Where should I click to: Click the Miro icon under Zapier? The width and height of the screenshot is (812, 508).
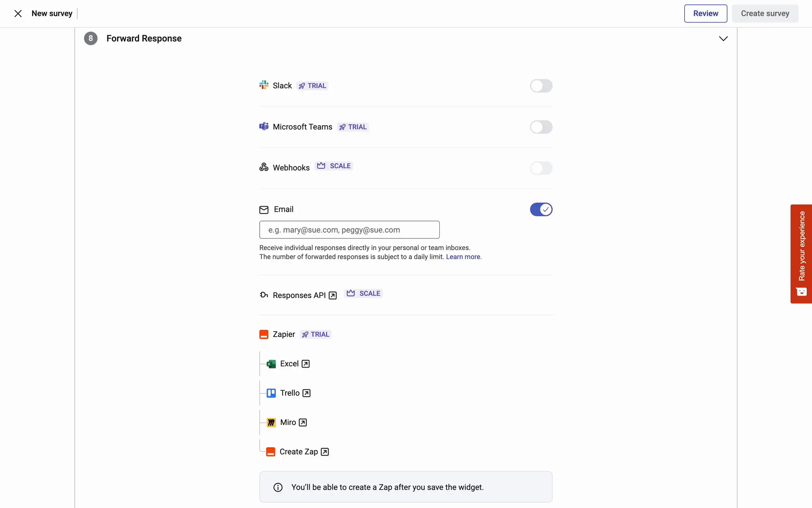click(x=271, y=422)
